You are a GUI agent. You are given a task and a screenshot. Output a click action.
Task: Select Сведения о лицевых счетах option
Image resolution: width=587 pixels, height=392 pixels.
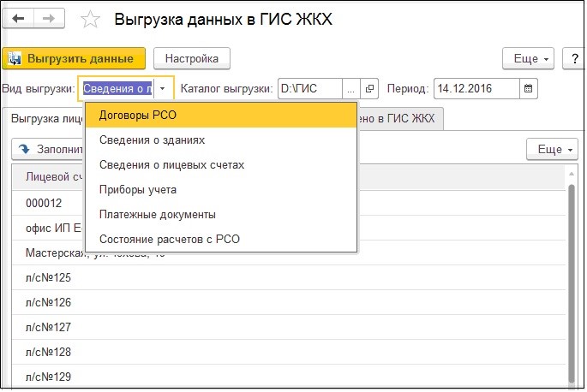[x=171, y=164]
